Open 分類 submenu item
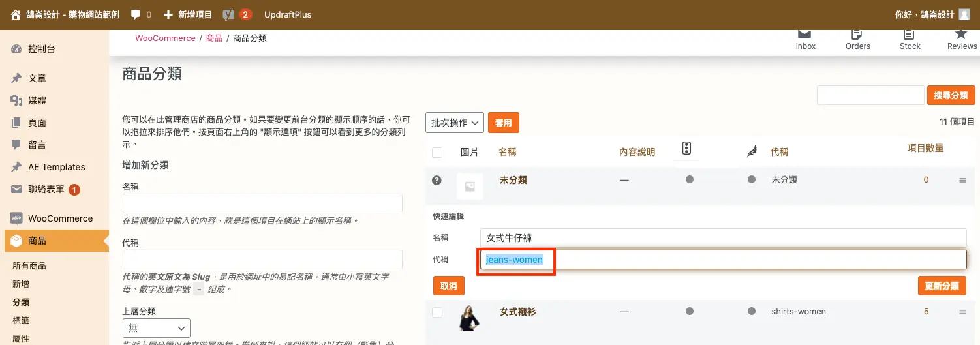The height and width of the screenshot is (345, 980). (x=21, y=302)
